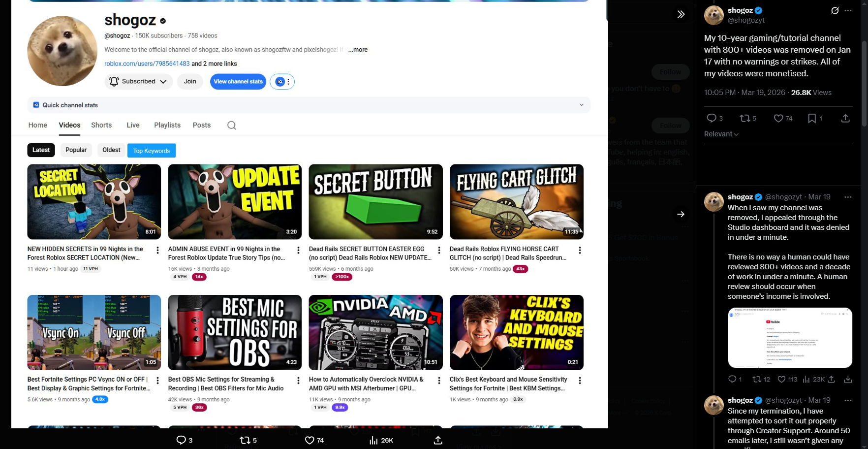Screen dimensions: 868x449
Task: Open options for the FLYING HORSE CART video
Action: click(580, 250)
